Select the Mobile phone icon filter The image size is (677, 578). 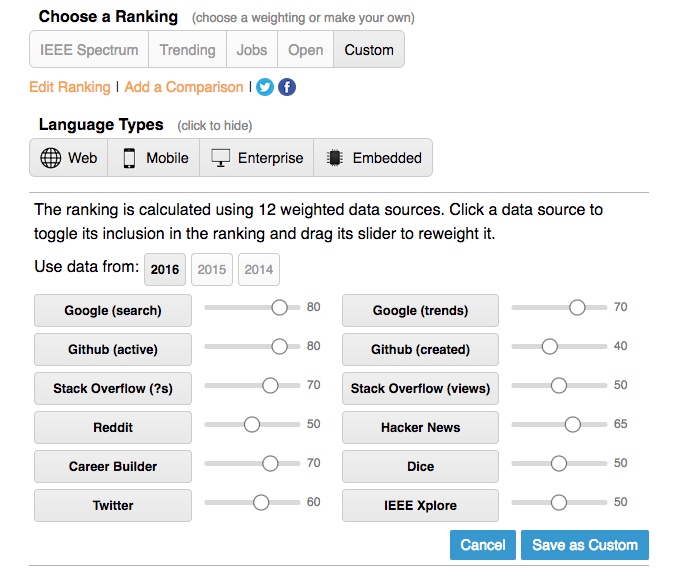pyautogui.click(x=129, y=158)
